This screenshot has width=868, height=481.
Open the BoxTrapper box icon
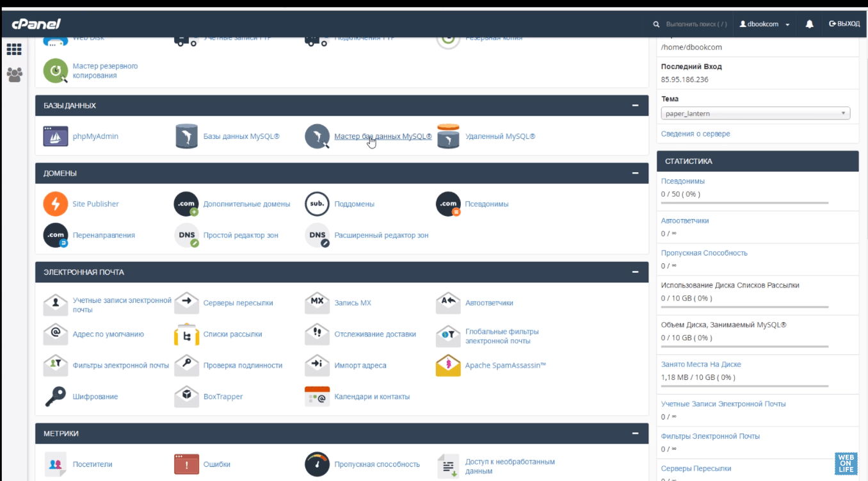pyautogui.click(x=186, y=396)
